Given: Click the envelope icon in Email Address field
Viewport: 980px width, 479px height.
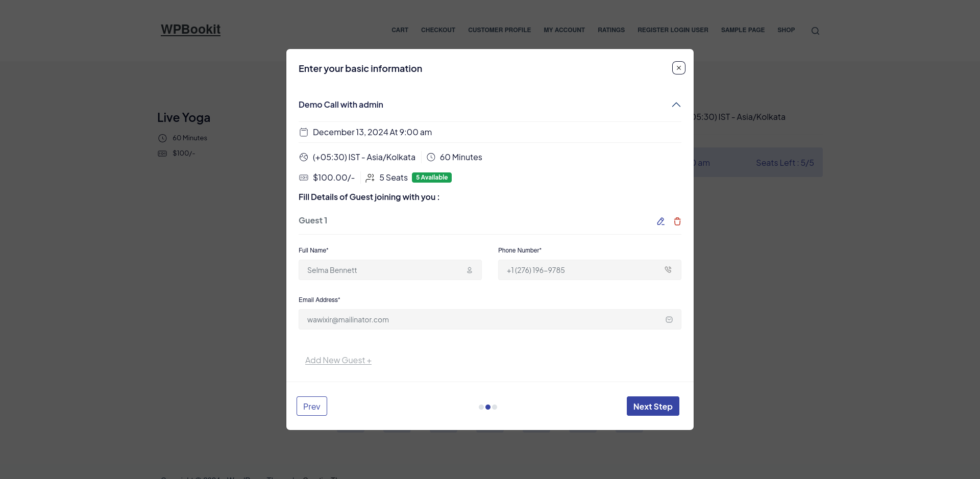Looking at the screenshot, I should coord(669,320).
